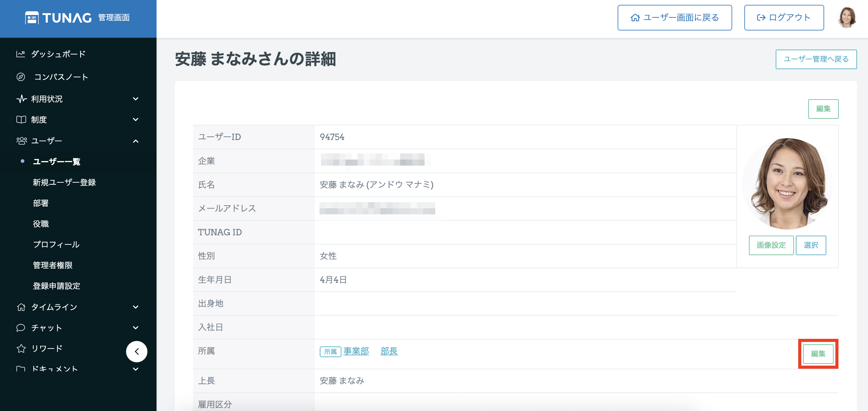Open コンパスノート in the sidebar
Image resolution: width=868 pixels, height=411 pixels.
(x=61, y=77)
